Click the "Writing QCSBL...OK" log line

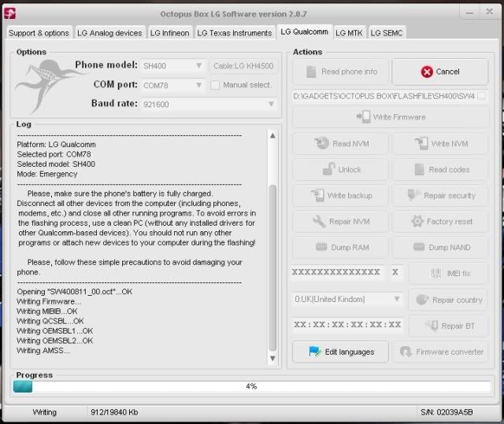pyautogui.click(x=50, y=321)
